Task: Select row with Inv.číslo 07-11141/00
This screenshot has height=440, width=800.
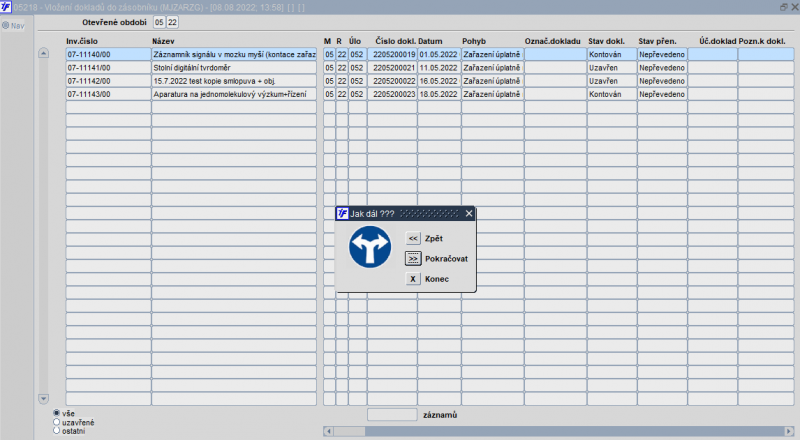Action: pyautogui.click(x=430, y=67)
